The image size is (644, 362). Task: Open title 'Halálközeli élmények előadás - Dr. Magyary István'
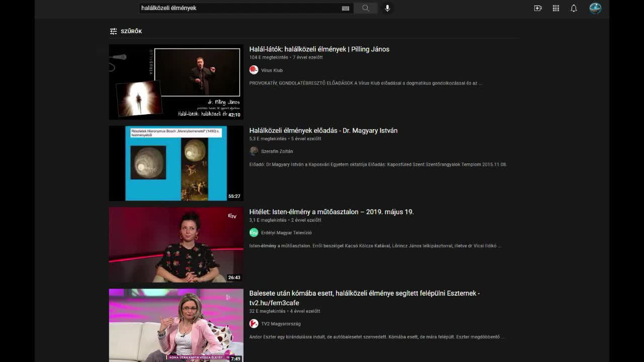(323, 131)
